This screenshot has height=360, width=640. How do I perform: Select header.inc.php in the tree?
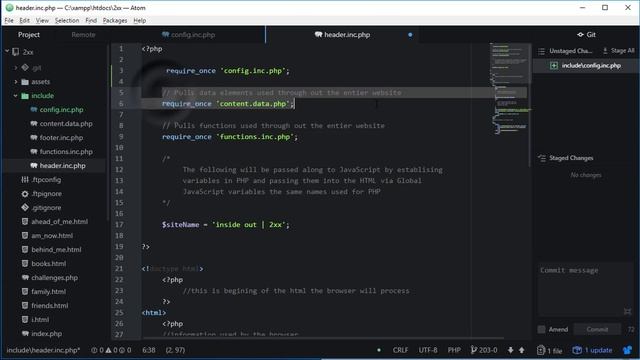62,166
